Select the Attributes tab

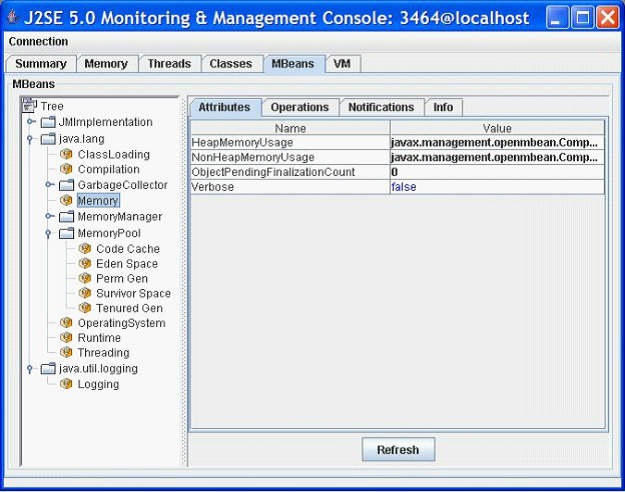224,107
